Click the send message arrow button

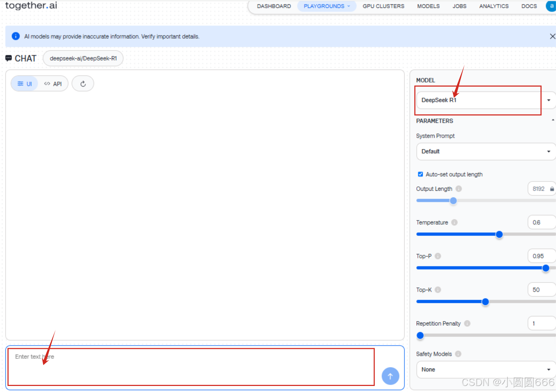(x=390, y=376)
